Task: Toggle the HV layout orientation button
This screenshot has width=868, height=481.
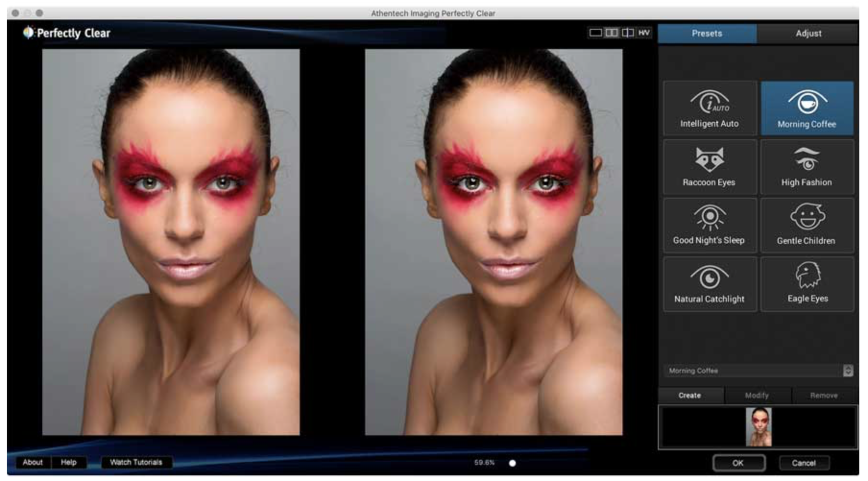Action: [x=644, y=33]
